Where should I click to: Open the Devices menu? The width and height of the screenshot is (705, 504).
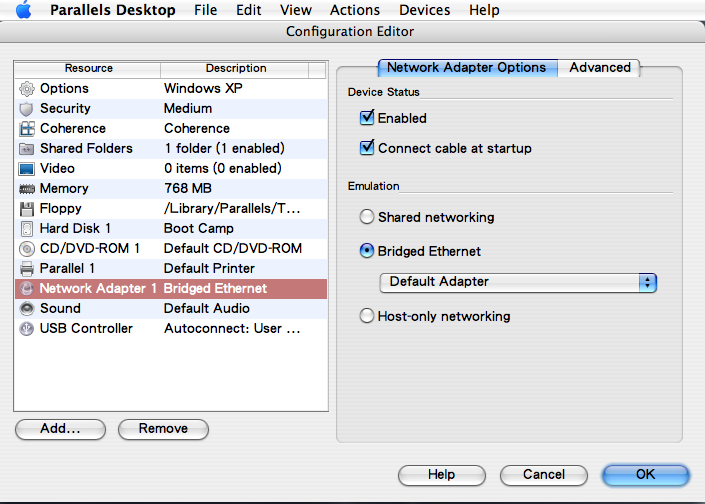424,10
